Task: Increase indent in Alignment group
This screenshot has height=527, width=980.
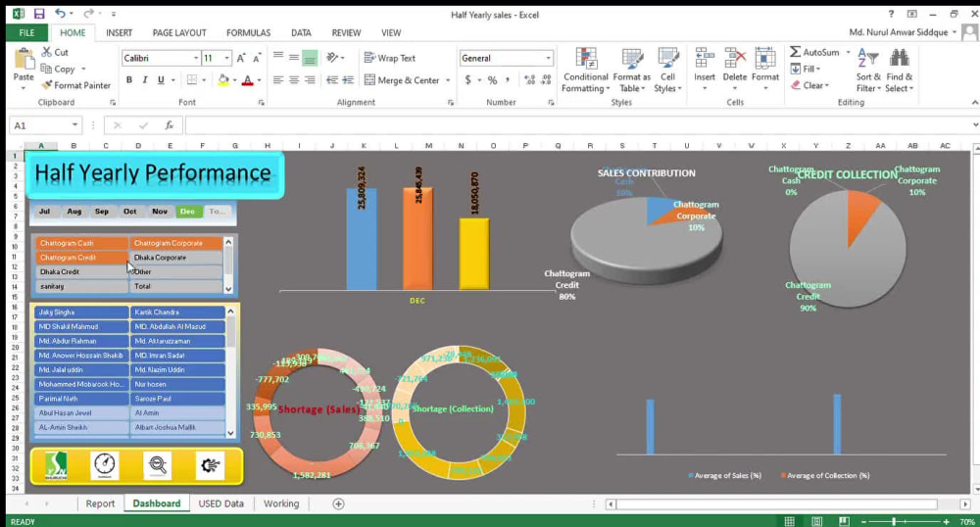Action: tap(348, 80)
